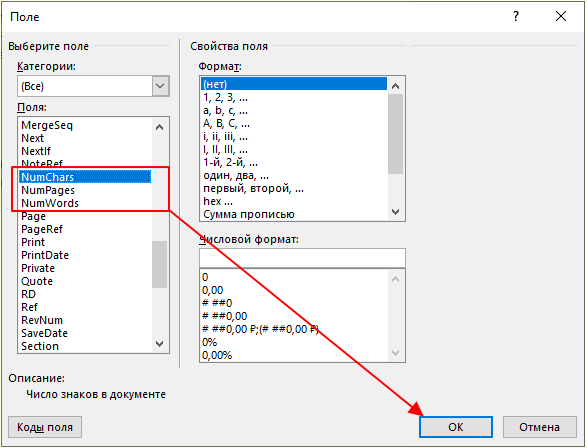
Task: Click the Числовой формат input field
Action: (302, 258)
